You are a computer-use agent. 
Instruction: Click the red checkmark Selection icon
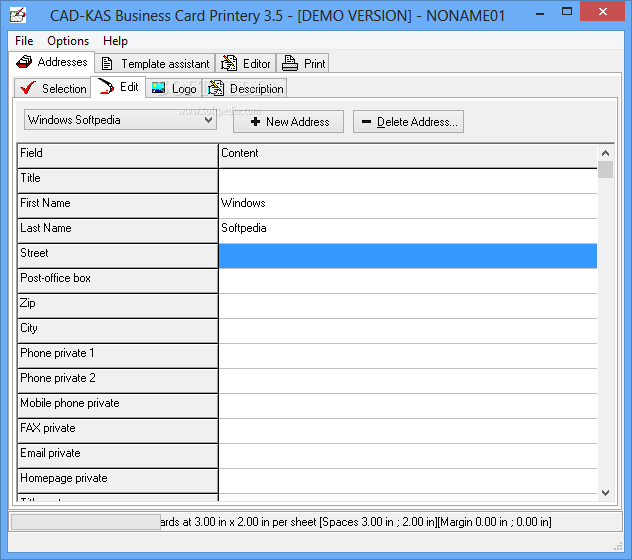coord(28,88)
